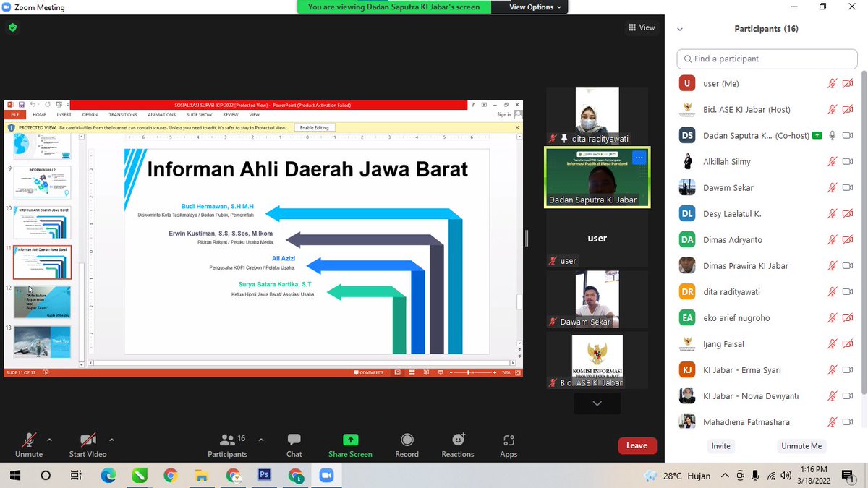
Task: Open Windows Start menu
Action: coord(14,476)
